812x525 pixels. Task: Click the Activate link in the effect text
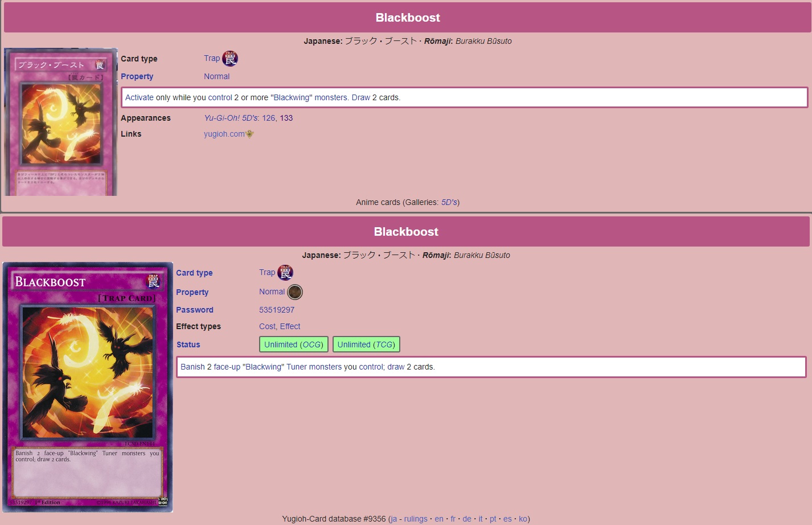click(x=140, y=97)
